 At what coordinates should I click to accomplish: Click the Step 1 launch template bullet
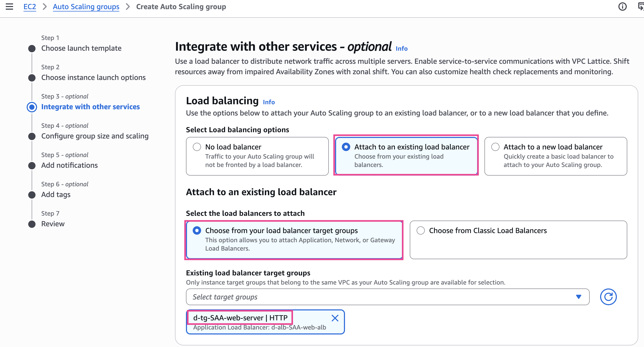tap(32, 48)
